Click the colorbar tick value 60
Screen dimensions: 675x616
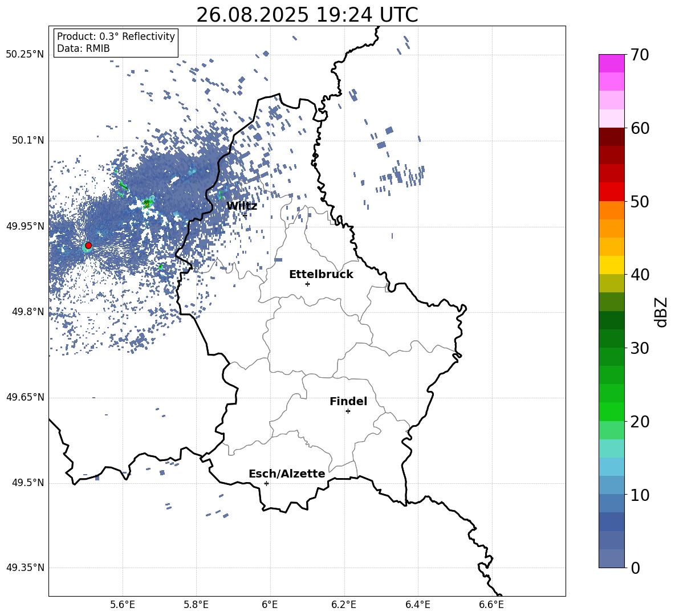click(x=640, y=128)
